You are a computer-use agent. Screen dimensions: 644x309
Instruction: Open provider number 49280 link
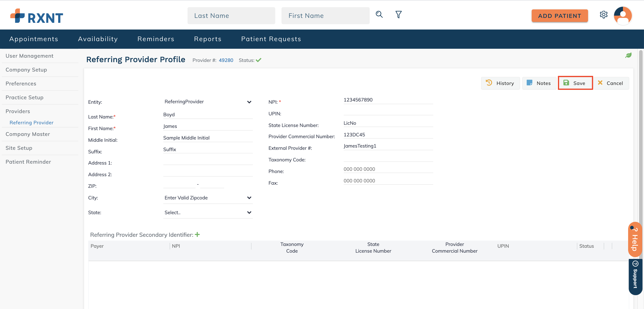pos(226,60)
